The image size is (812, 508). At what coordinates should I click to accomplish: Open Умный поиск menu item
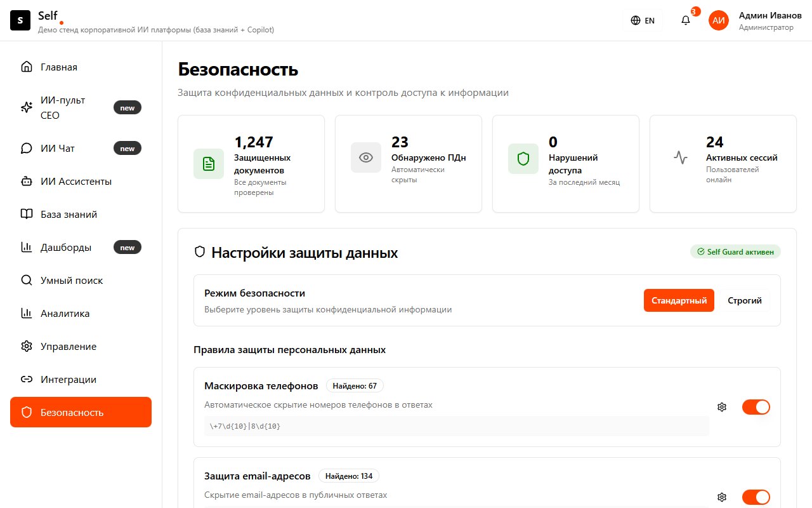click(x=81, y=280)
